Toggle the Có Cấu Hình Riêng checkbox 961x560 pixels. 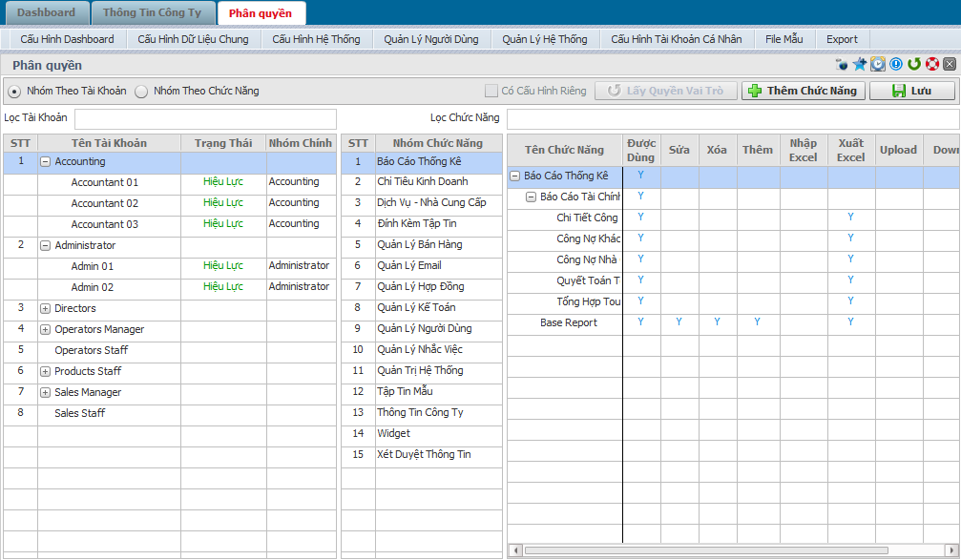[491, 92]
